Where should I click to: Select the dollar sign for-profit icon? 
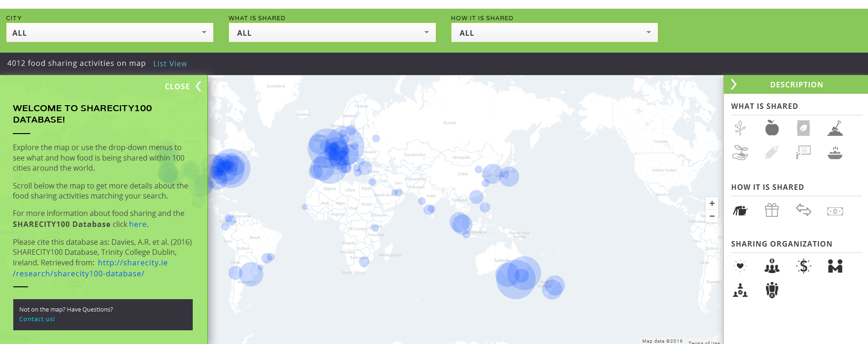(803, 266)
